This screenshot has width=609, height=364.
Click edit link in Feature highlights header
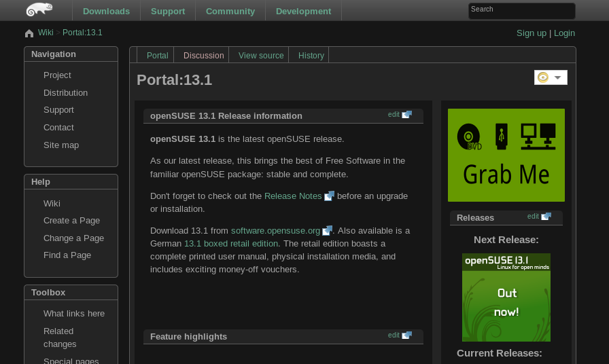point(394,335)
